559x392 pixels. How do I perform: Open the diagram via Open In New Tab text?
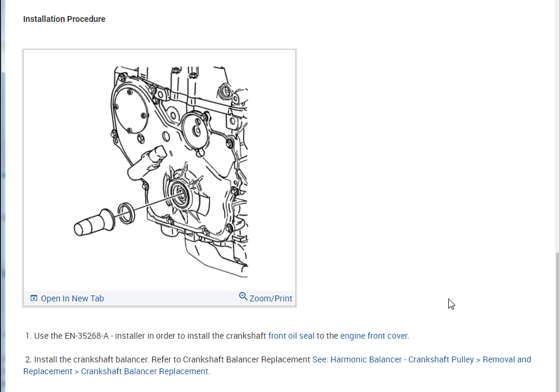72,298
